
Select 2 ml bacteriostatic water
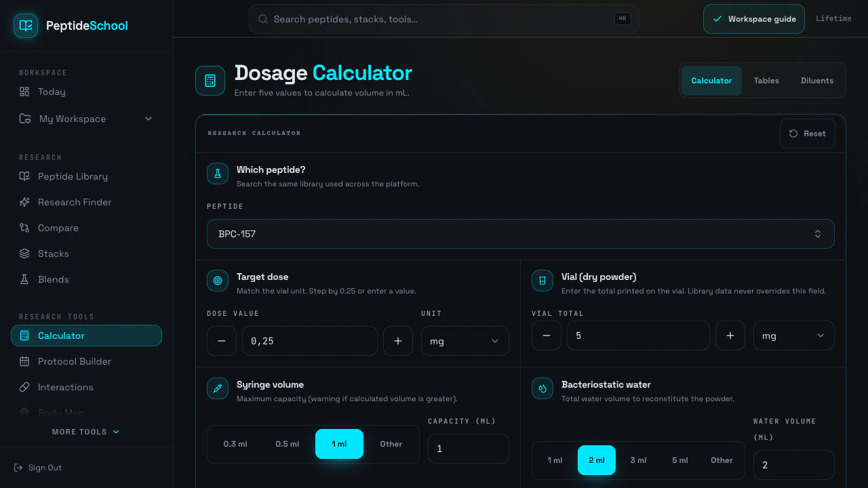(x=597, y=460)
